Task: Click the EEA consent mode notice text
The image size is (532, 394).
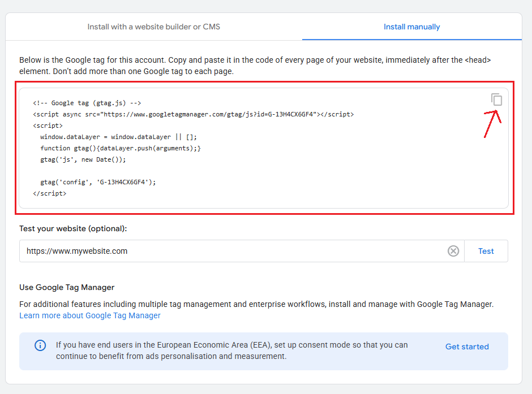Action: click(x=231, y=350)
